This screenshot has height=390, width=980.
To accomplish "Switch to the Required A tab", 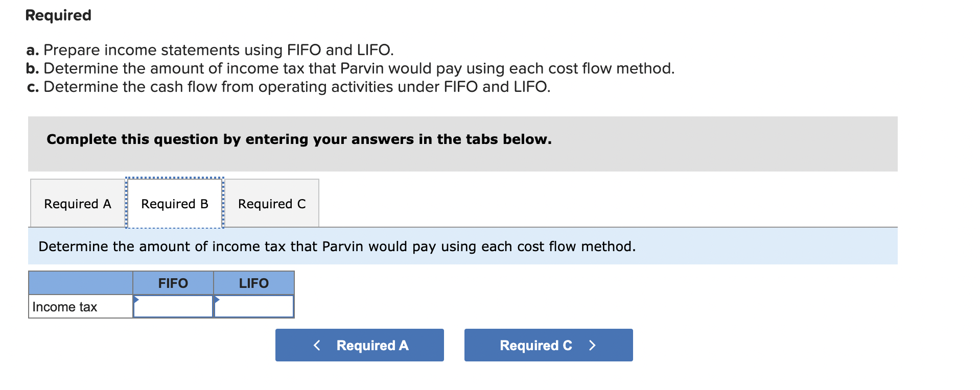I will coord(77,203).
